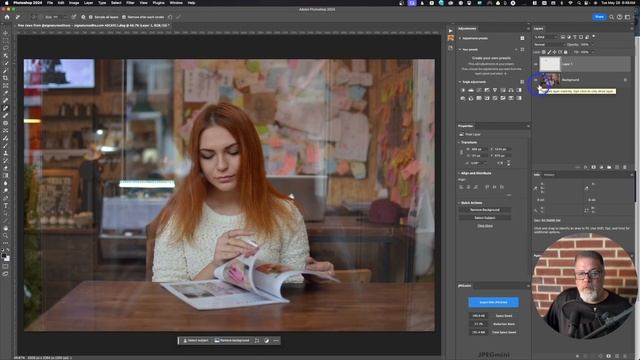Add a layer mask from Layers footer
The height and width of the screenshot is (360, 640).
click(593, 167)
